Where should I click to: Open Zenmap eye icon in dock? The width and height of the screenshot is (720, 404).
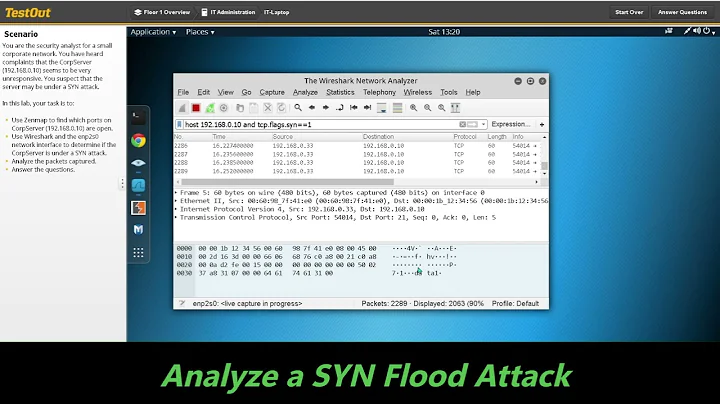click(x=138, y=163)
